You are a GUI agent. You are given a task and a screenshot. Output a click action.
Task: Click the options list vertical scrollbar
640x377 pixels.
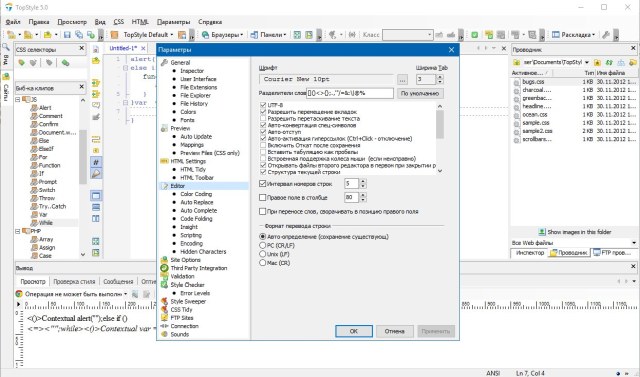440,139
